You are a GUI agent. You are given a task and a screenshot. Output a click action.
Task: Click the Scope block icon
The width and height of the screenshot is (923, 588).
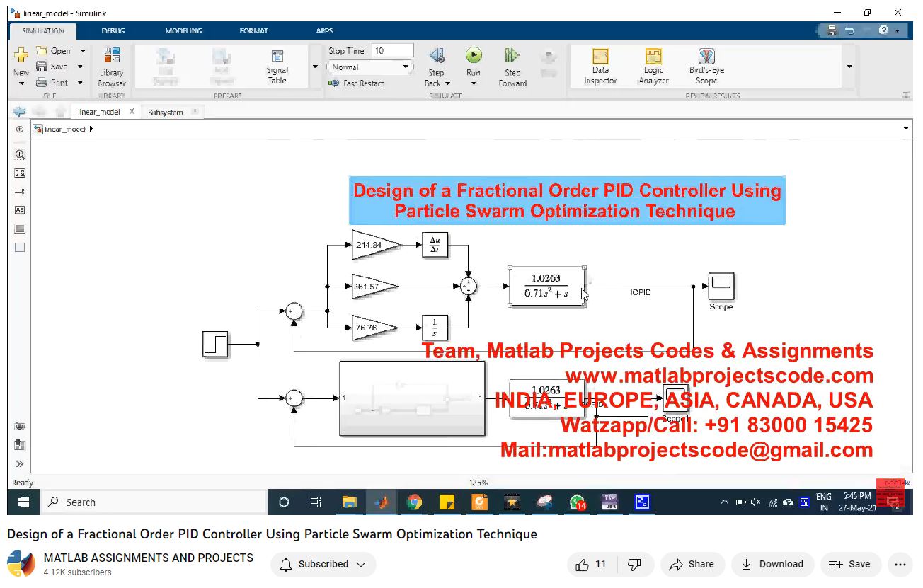(x=721, y=287)
